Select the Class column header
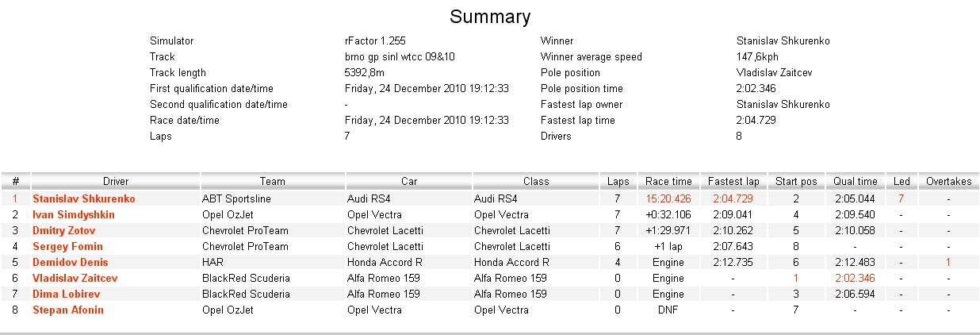The image size is (980, 335). point(536,182)
